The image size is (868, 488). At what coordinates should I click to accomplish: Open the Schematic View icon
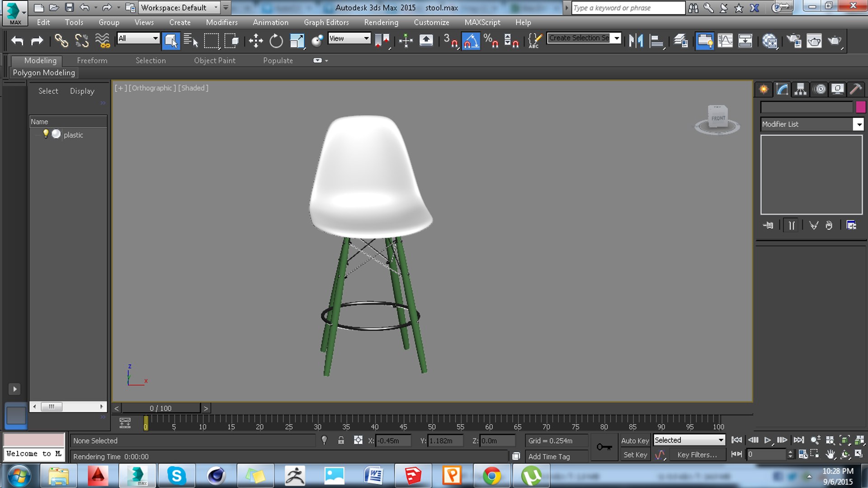click(x=745, y=41)
